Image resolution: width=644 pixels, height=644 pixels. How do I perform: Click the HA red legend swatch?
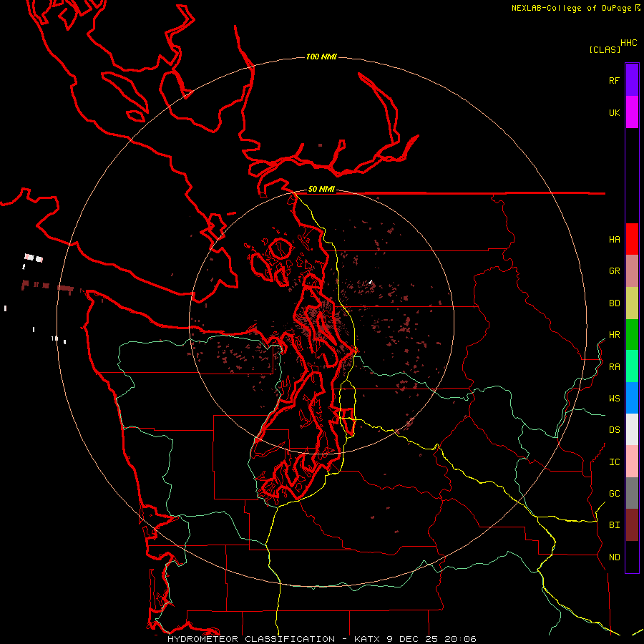click(632, 239)
